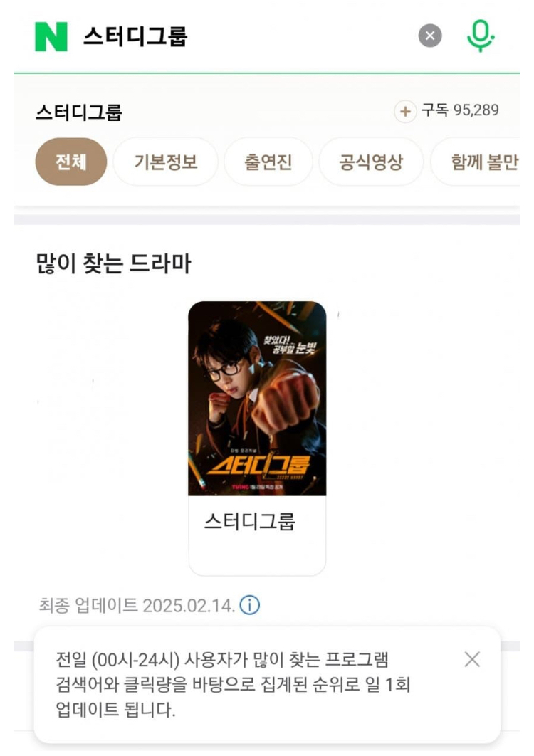Focus the search field containing 스터디그룹
This screenshot has height=756, width=534.
coord(241,36)
